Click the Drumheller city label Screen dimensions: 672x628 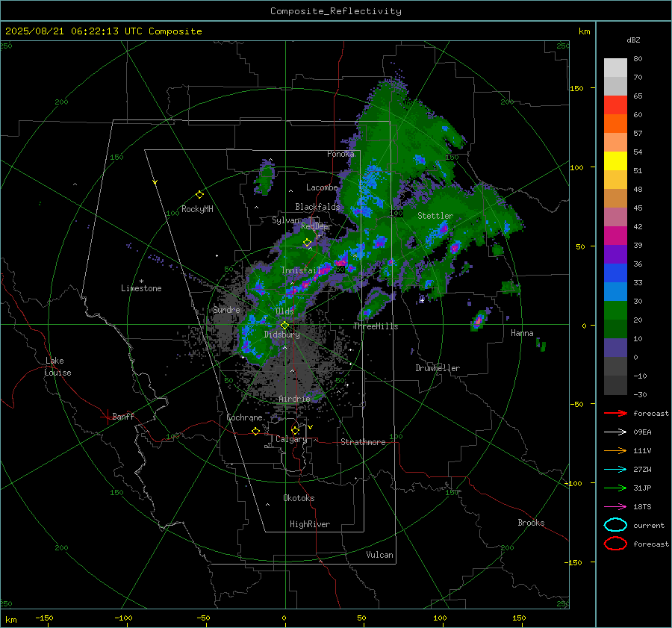click(438, 368)
